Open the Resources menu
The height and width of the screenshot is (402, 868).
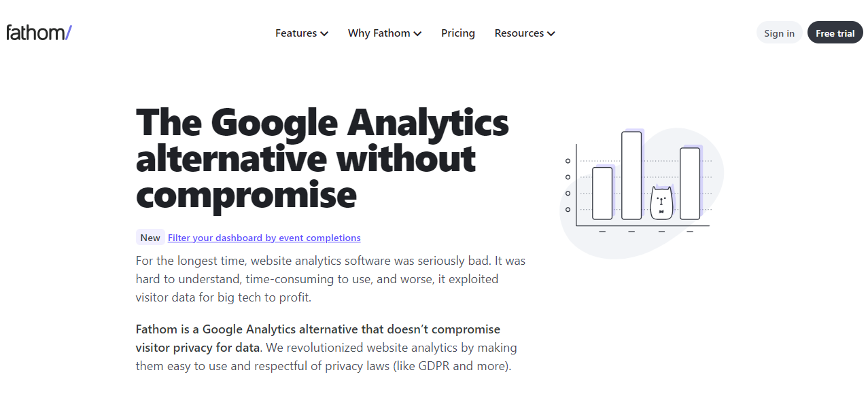coord(525,33)
